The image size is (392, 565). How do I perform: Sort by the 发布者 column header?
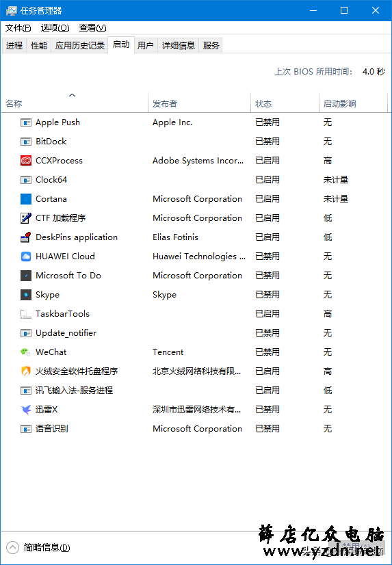pyautogui.click(x=199, y=103)
